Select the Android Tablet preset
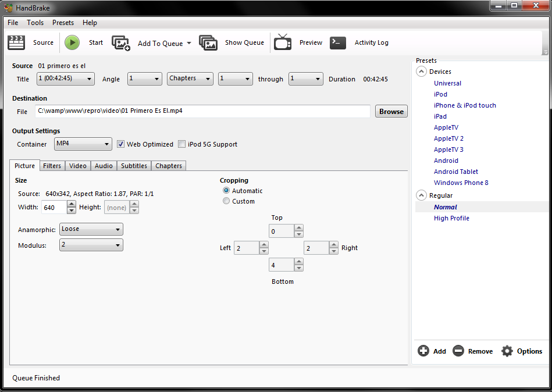The width and height of the screenshot is (552, 392). pos(456,172)
